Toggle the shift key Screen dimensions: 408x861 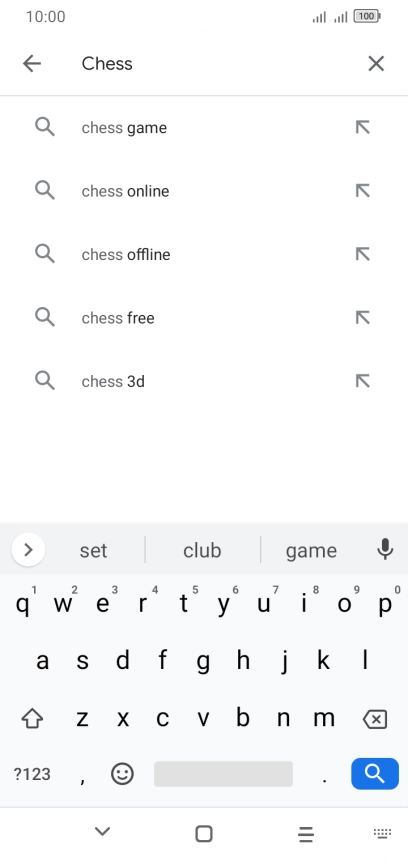(32, 718)
